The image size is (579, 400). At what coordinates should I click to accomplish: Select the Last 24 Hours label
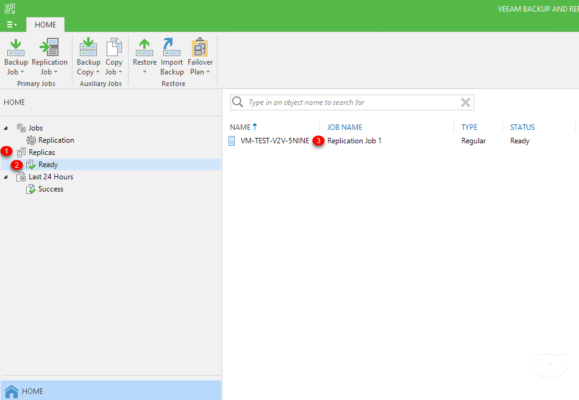coord(51,177)
